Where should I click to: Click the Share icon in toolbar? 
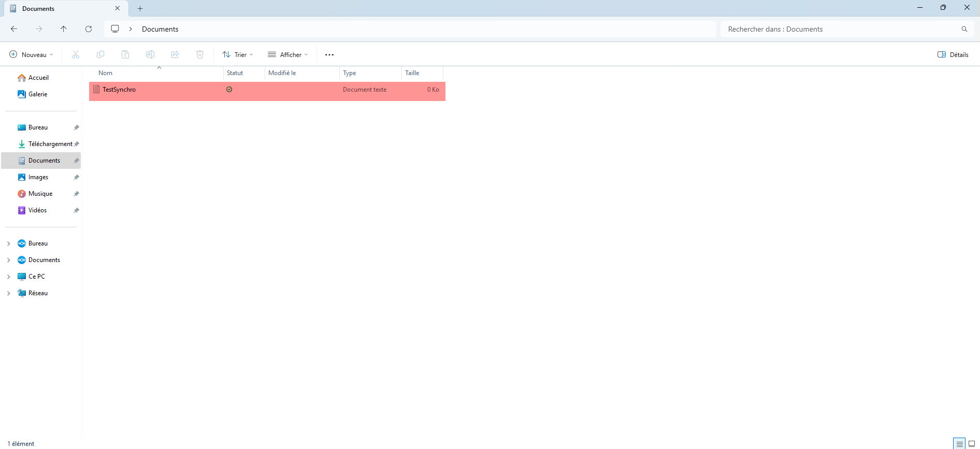coord(175,54)
